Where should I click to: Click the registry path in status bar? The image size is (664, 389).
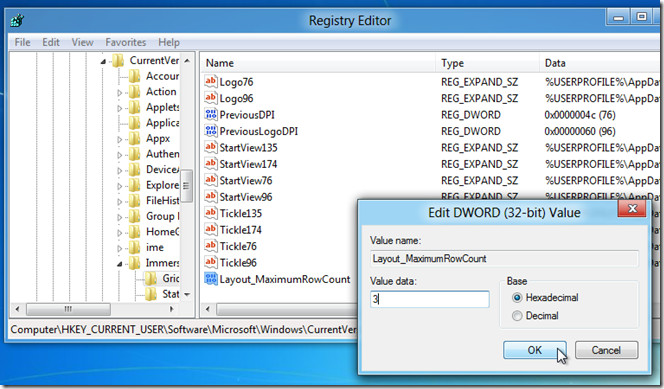point(184,329)
